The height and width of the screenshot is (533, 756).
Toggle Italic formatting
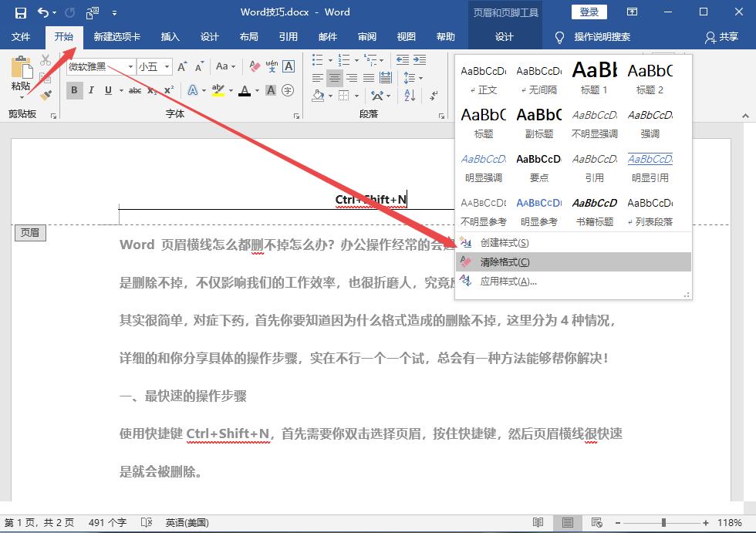[91, 90]
